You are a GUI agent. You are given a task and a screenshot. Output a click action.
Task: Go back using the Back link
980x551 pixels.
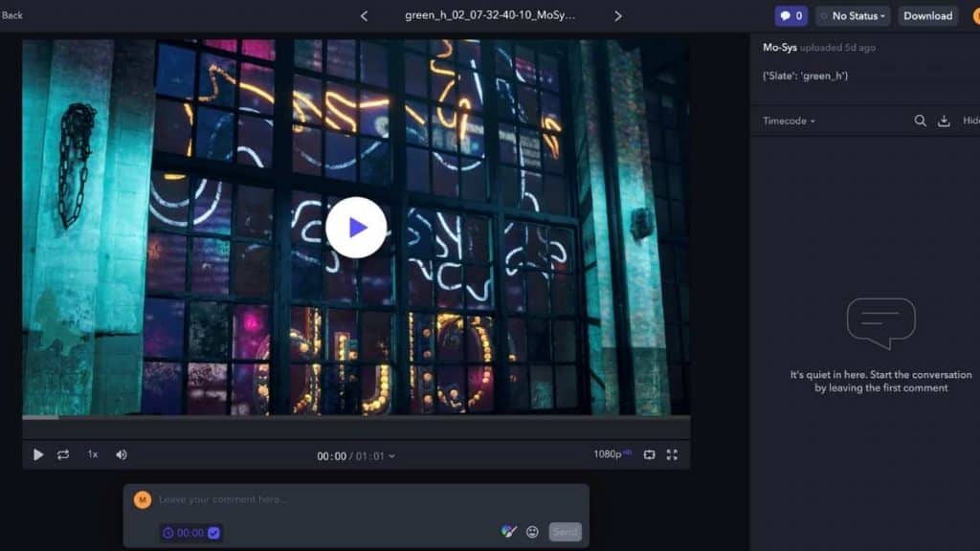click(11, 15)
